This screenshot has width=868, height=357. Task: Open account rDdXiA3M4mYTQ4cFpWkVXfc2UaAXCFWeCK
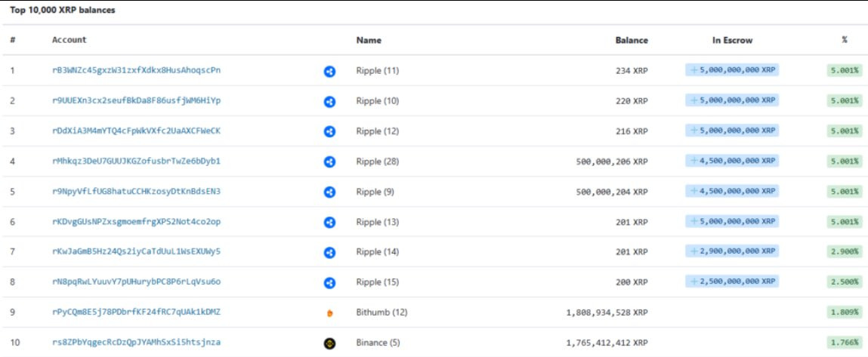pos(136,131)
